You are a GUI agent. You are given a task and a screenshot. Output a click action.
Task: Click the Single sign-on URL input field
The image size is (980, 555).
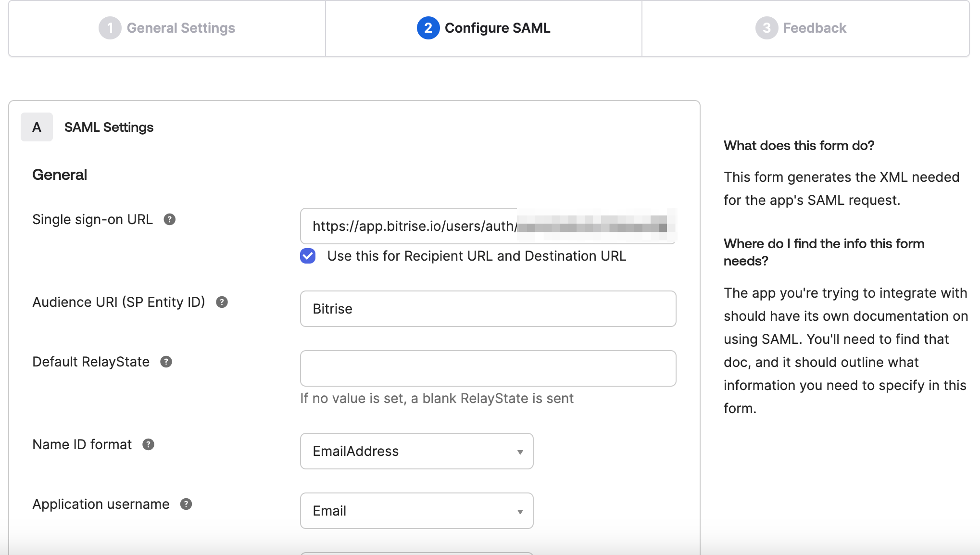[x=414, y=226]
